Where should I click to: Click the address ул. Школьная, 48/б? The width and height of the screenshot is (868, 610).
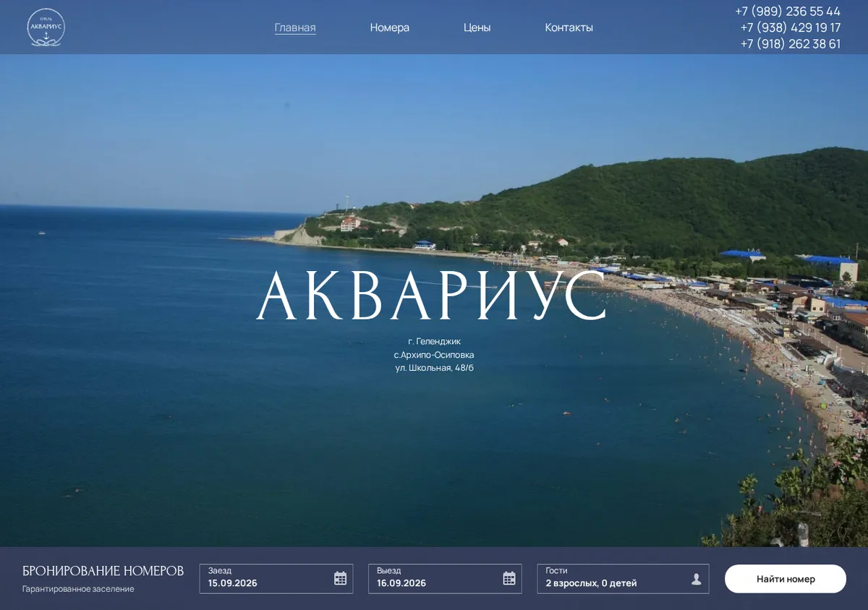pos(434,368)
